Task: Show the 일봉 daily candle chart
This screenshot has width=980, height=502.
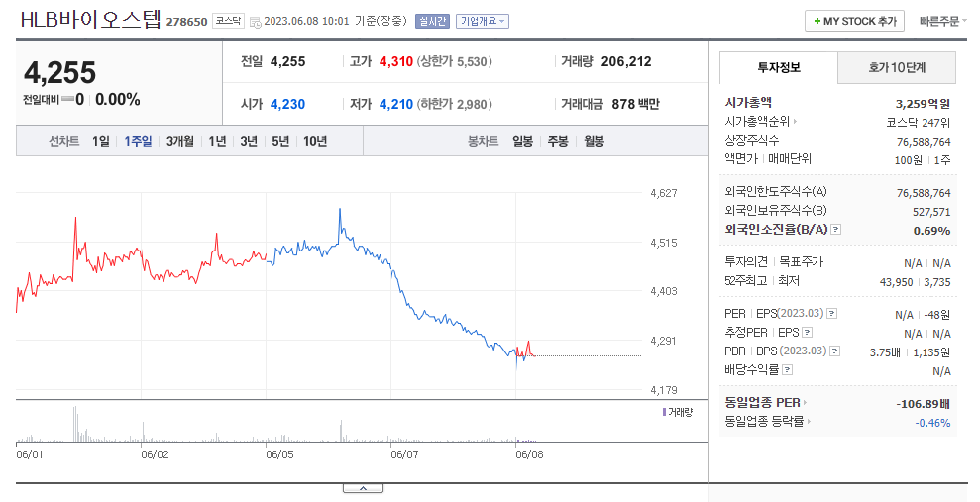Action: click(x=522, y=142)
